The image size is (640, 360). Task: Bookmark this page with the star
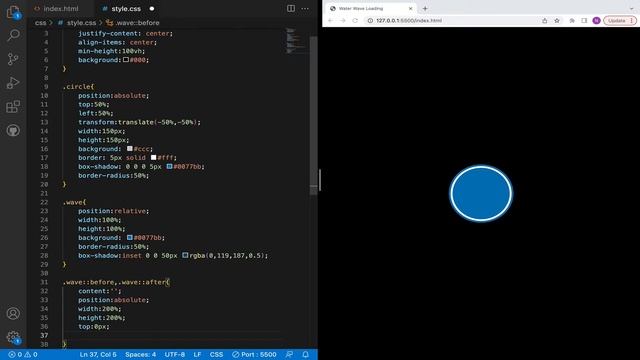click(x=557, y=20)
